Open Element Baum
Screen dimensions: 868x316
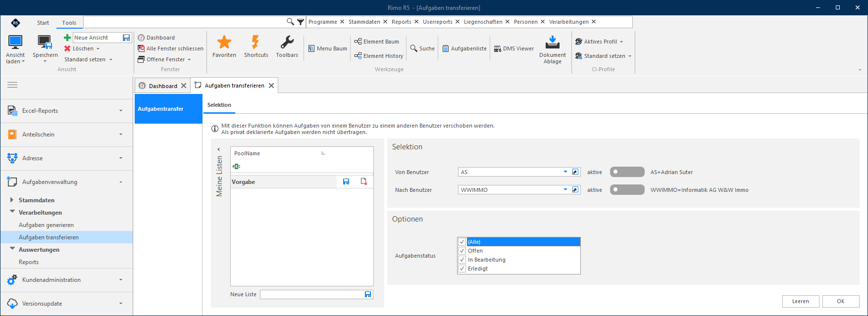376,42
